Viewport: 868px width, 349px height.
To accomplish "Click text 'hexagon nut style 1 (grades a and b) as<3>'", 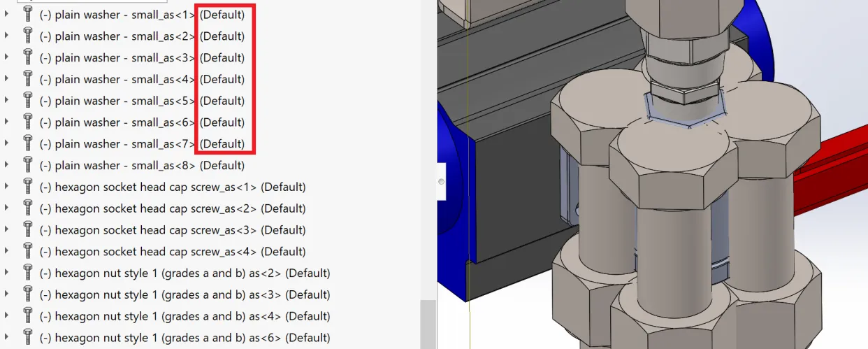I will (168, 295).
